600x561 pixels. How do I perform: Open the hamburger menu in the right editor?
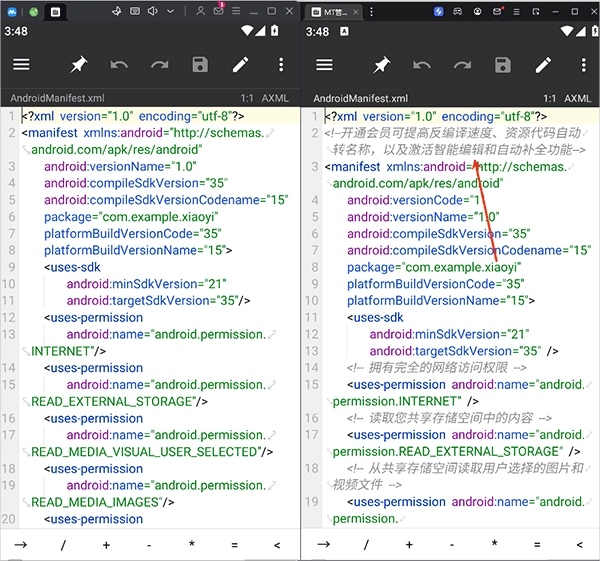click(x=324, y=65)
